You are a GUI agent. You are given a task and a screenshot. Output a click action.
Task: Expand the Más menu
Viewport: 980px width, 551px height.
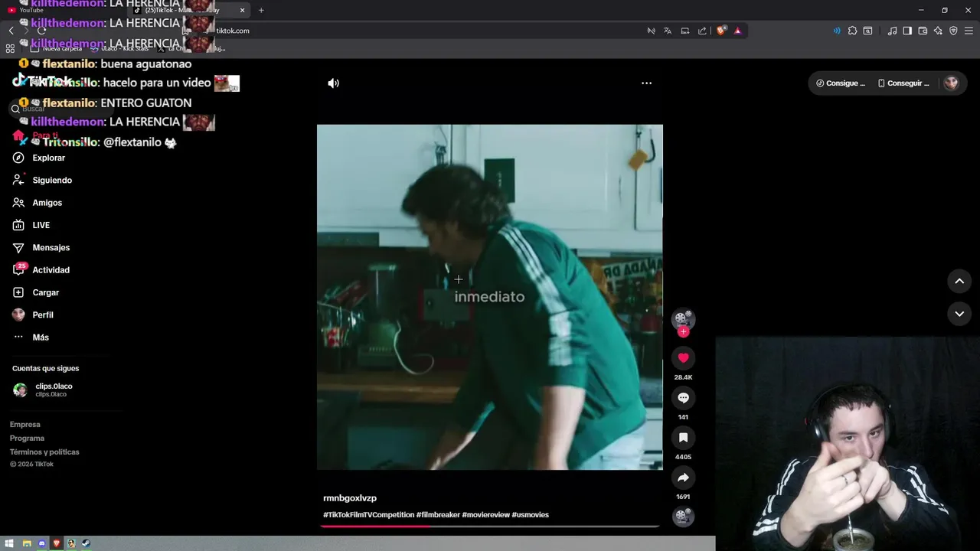pyautogui.click(x=31, y=337)
